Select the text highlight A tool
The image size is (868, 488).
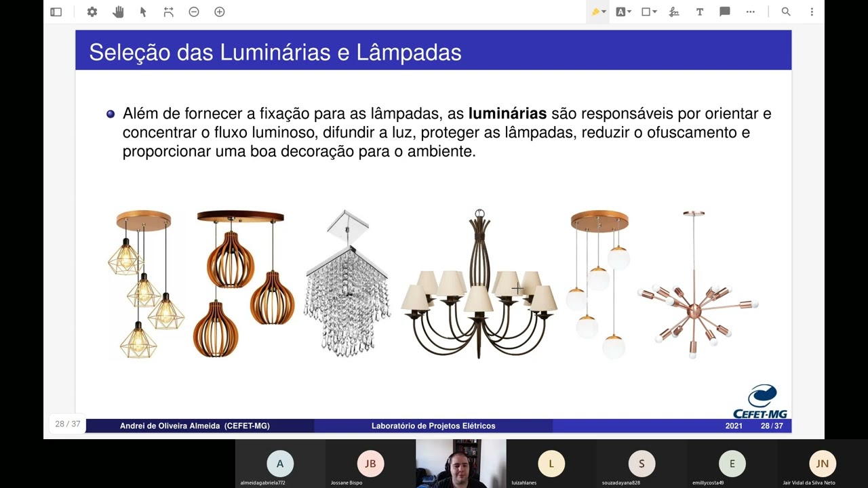pyautogui.click(x=620, y=12)
